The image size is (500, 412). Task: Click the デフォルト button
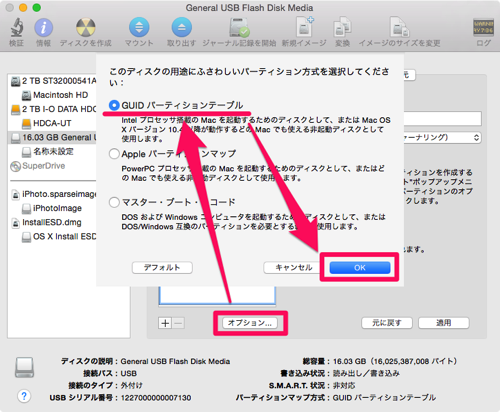point(162,268)
